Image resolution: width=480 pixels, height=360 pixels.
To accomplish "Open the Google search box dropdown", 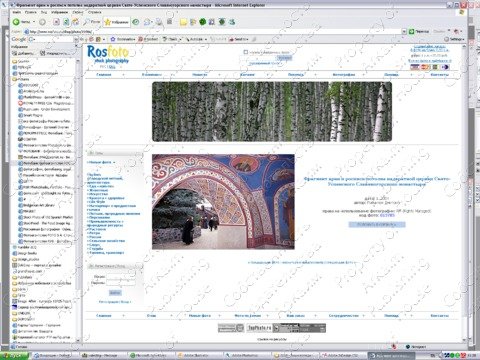I will [x=76, y=39].
